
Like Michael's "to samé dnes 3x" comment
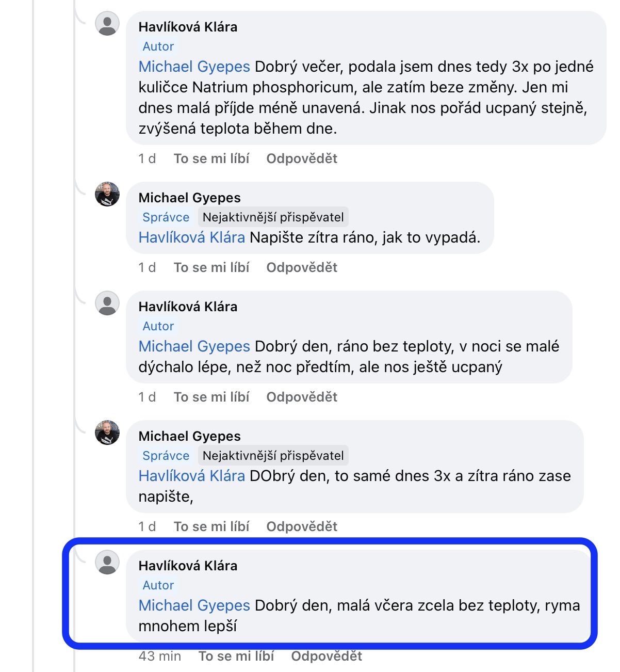click(211, 526)
